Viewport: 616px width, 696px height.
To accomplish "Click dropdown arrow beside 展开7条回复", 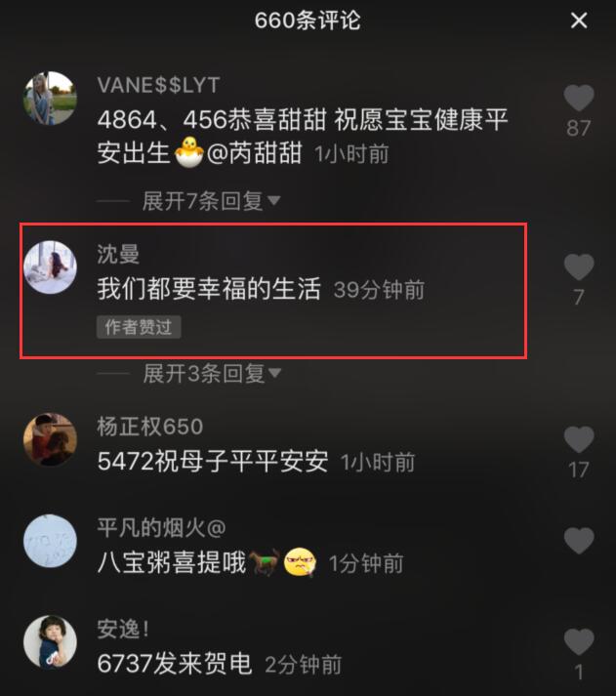I will coord(273,201).
